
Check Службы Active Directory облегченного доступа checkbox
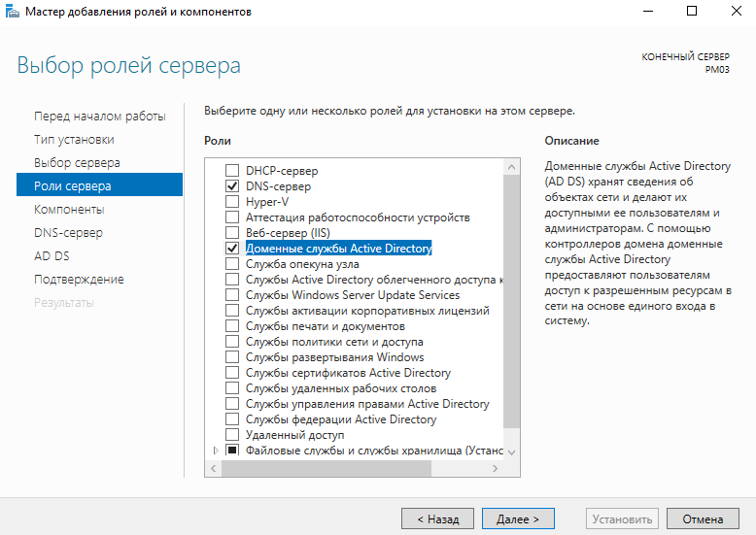click(232, 280)
